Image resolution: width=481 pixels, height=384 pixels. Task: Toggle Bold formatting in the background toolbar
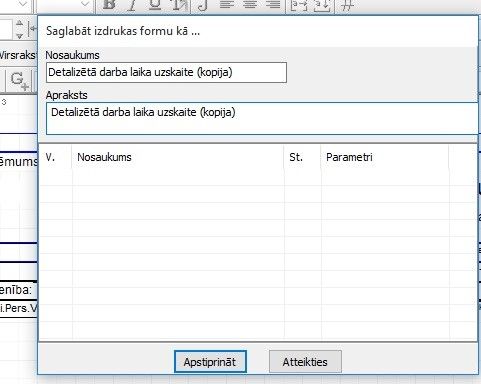109,5
